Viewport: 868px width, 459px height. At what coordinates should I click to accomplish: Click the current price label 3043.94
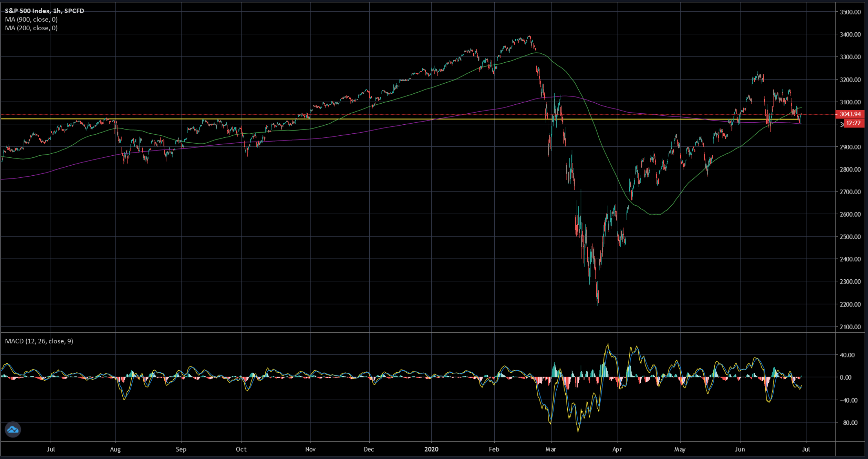coord(850,114)
